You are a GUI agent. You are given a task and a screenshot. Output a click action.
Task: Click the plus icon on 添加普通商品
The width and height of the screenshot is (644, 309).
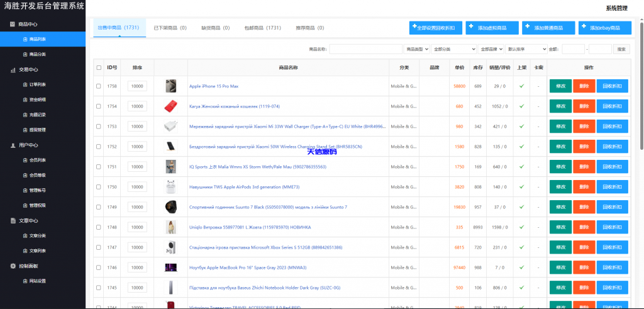527,26
